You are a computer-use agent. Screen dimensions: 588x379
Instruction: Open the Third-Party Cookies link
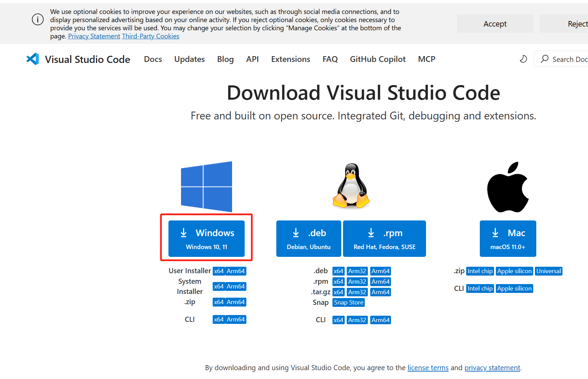pos(151,36)
